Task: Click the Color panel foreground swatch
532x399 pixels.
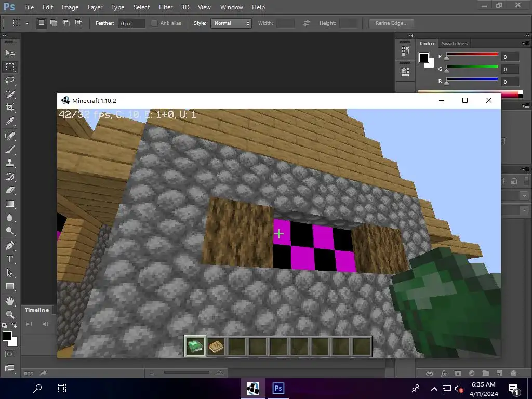Action: [424, 58]
